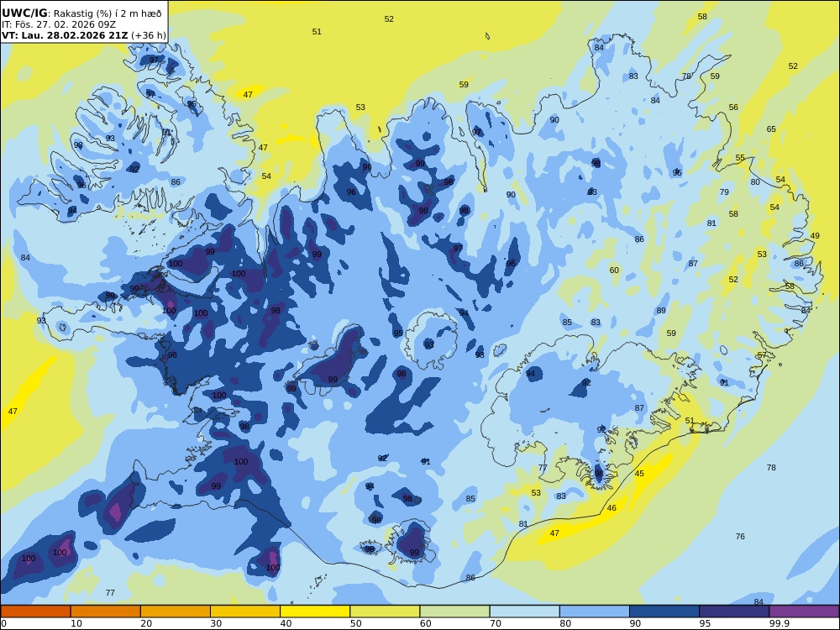Click the 0–10 dark orange legend swatch
This screenshot has width=840, height=630.
[x=35, y=612]
